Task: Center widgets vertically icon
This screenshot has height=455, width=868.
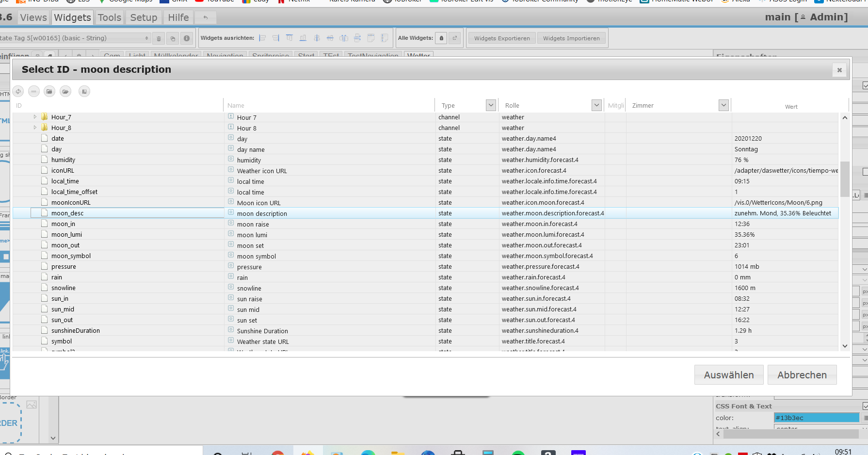Action: (x=317, y=38)
